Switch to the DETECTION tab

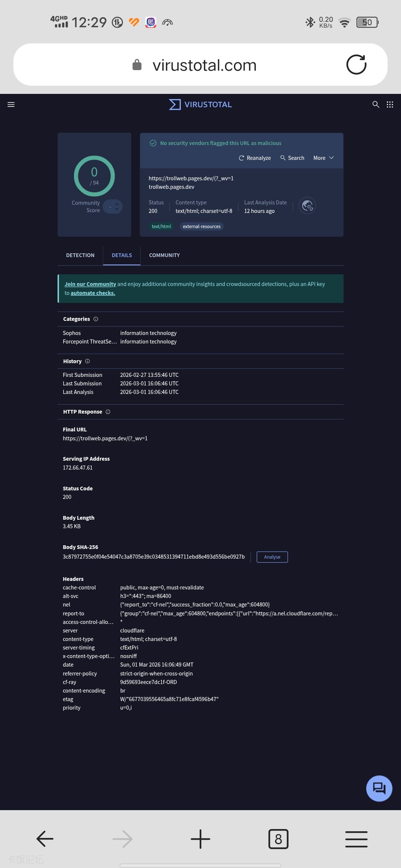[x=80, y=255]
